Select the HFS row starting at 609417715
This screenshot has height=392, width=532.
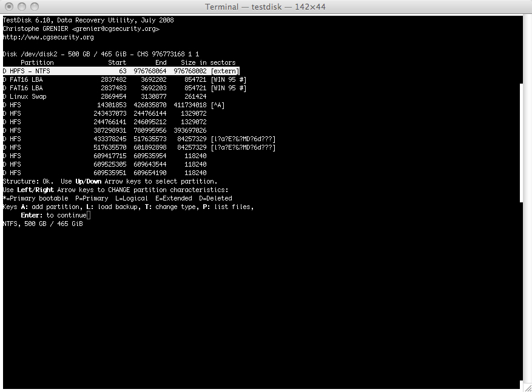point(104,156)
